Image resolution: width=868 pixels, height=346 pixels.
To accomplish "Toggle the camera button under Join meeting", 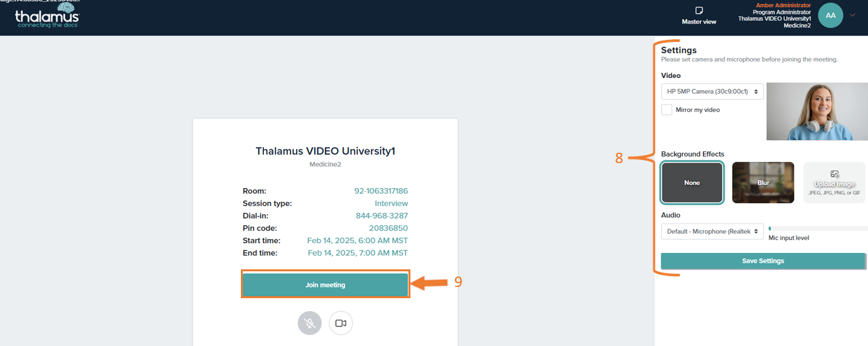I will coord(340,323).
